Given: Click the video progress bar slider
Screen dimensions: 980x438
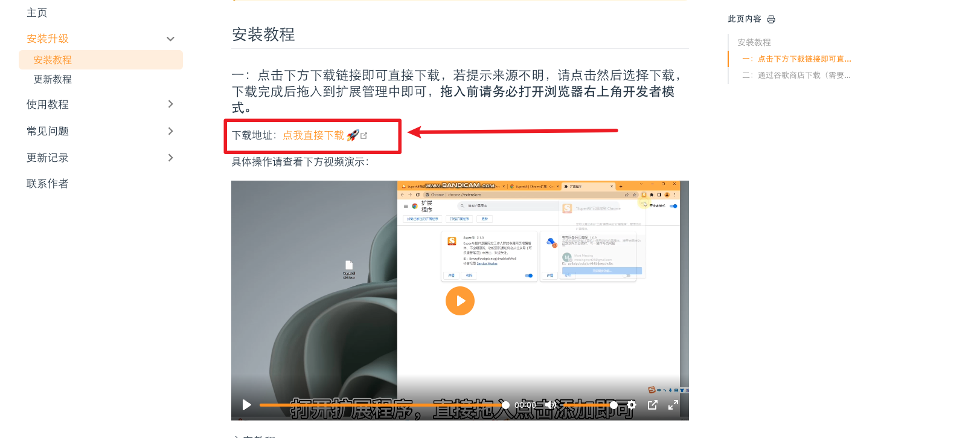Looking at the screenshot, I should (382, 405).
